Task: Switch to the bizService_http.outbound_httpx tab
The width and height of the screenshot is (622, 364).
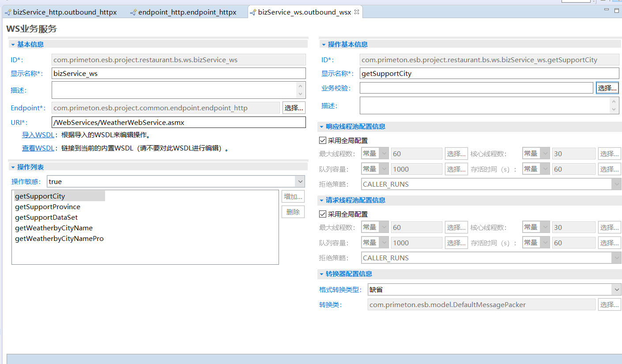Action: 65,12
